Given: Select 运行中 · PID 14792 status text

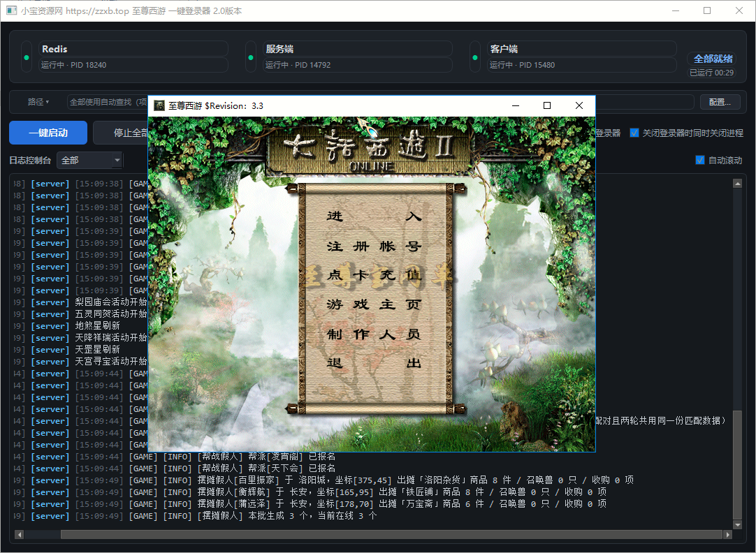Looking at the screenshot, I should tap(298, 65).
